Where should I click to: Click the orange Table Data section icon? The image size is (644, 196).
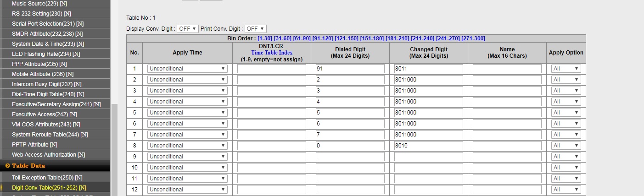tap(7, 166)
